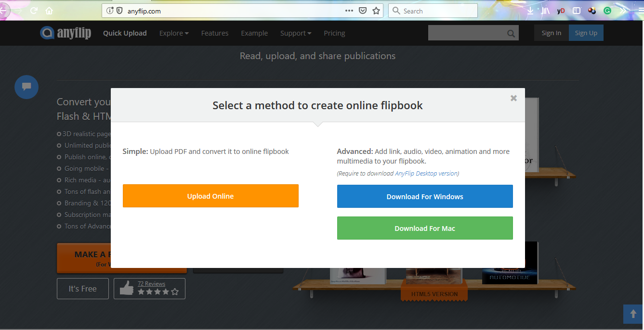644x330 pixels.
Task: Click the Sign In button
Action: 551,33
